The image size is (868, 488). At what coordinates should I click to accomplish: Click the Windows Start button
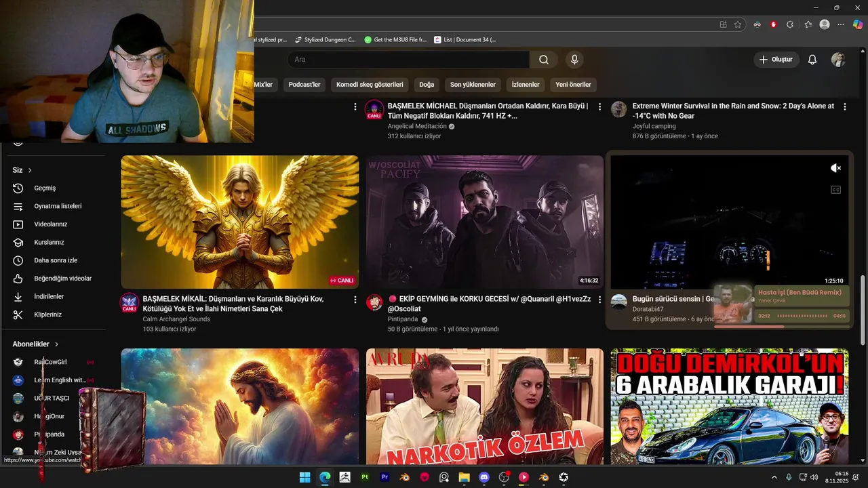point(305,477)
